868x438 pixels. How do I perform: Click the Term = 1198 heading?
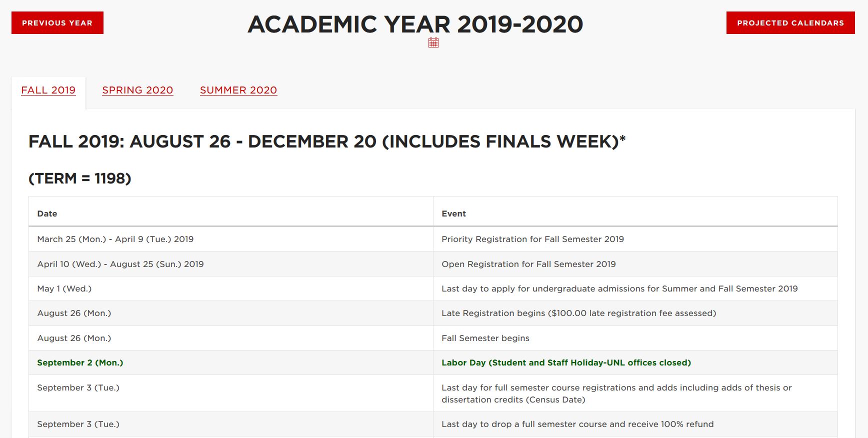80,178
